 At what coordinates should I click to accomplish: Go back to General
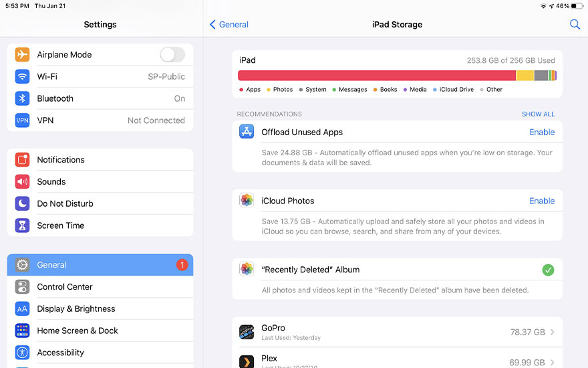tap(229, 24)
